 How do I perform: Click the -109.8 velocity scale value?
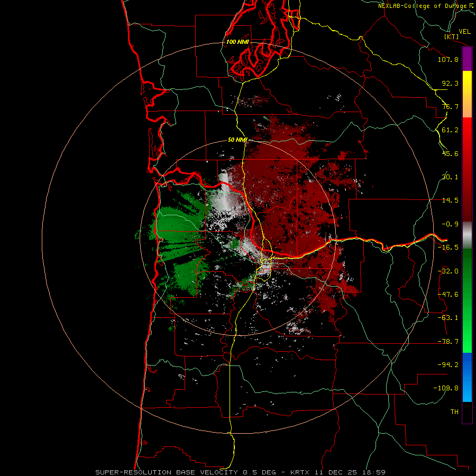[446, 388]
